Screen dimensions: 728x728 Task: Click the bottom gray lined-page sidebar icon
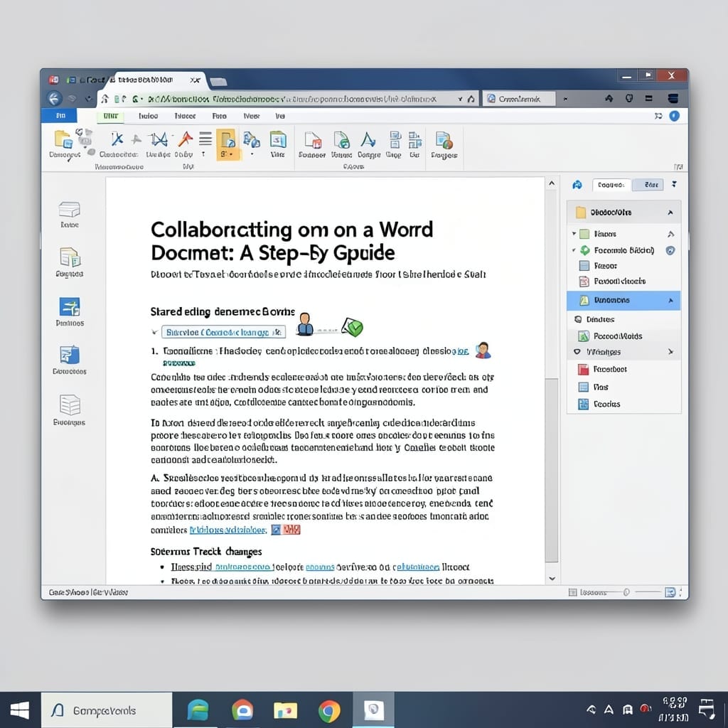[x=70, y=405]
